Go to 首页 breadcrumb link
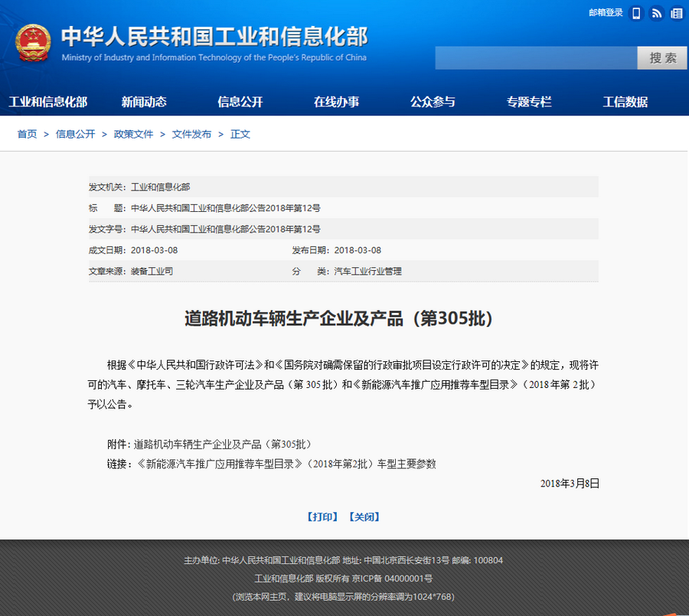 point(28,134)
